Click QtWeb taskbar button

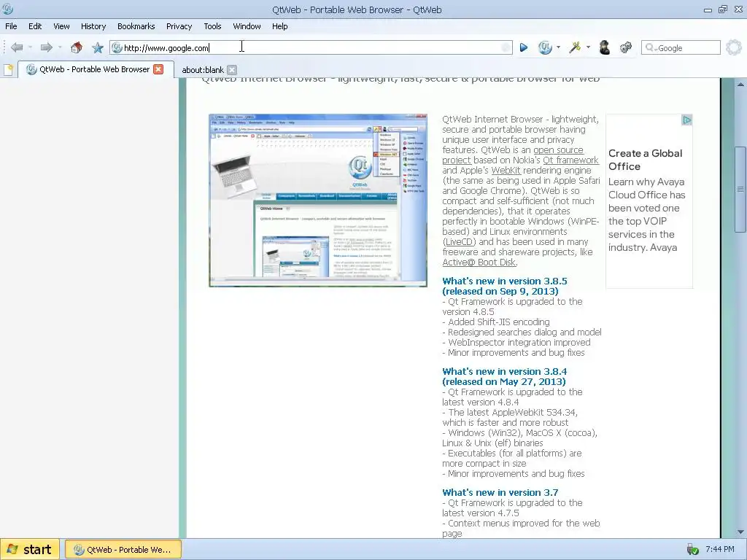point(123,549)
